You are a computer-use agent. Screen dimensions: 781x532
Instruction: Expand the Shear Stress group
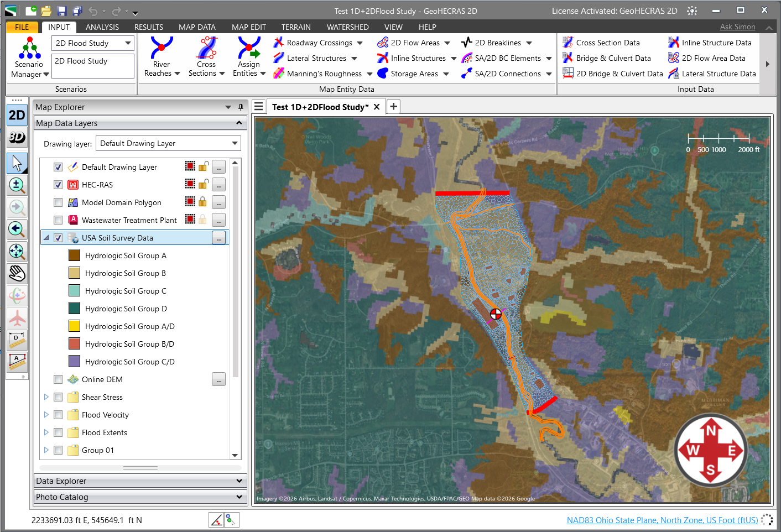[x=46, y=397]
